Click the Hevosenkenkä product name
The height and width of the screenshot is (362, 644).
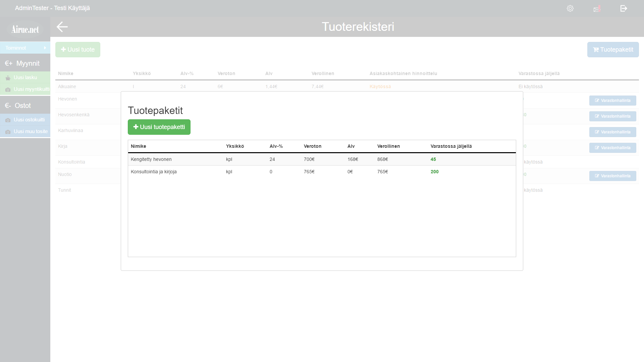click(x=74, y=115)
